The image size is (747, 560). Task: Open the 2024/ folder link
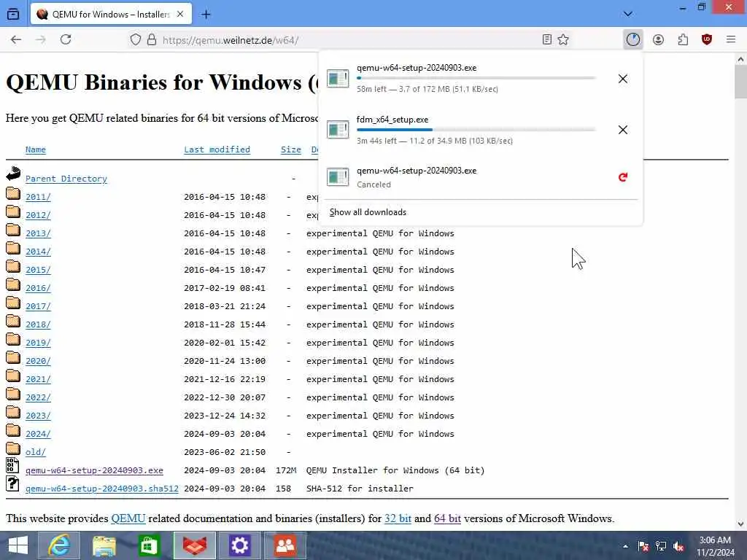tap(38, 434)
